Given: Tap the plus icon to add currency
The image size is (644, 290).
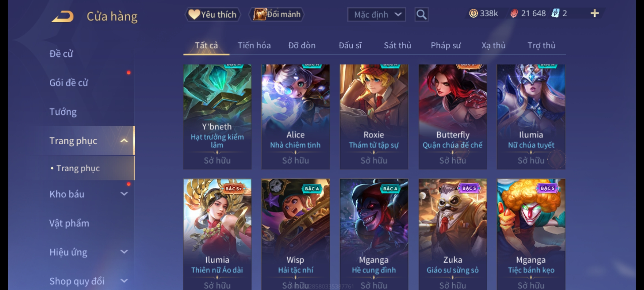Looking at the screenshot, I should pyautogui.click(x=595, y=13).
